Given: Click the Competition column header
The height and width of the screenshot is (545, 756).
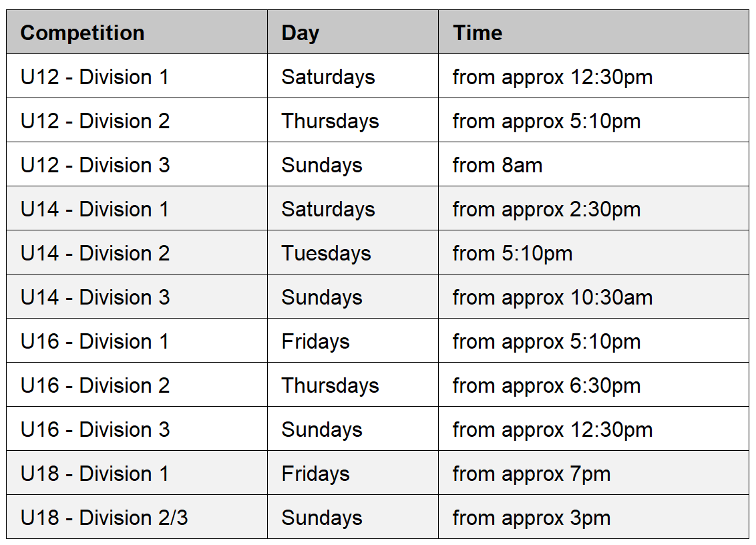Looking at the screenshot, I should [x=137, y=32].
